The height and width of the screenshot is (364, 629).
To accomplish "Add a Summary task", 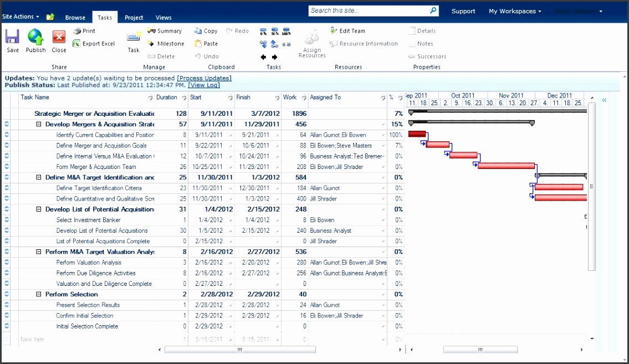I will coord(165,31).
